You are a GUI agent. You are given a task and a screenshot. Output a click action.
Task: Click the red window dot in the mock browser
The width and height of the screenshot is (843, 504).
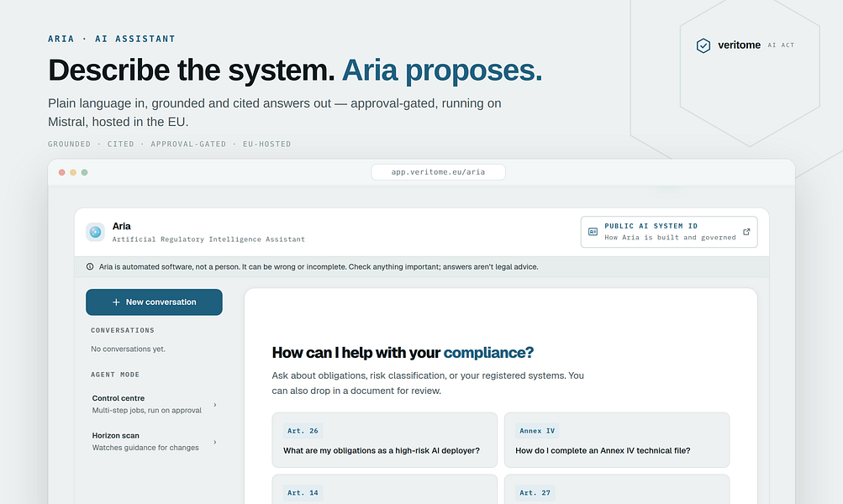[62, 172]
